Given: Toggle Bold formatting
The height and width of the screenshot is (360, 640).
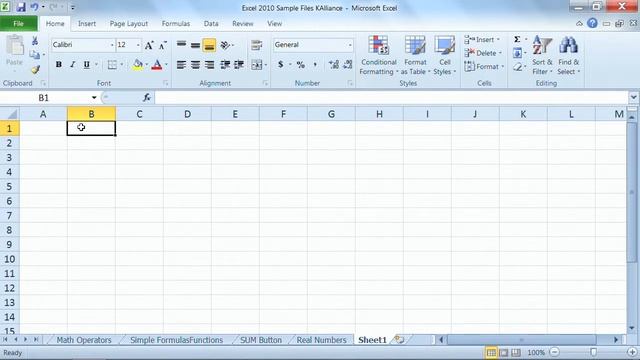Looking at the screenshot, I should point(59,64).
